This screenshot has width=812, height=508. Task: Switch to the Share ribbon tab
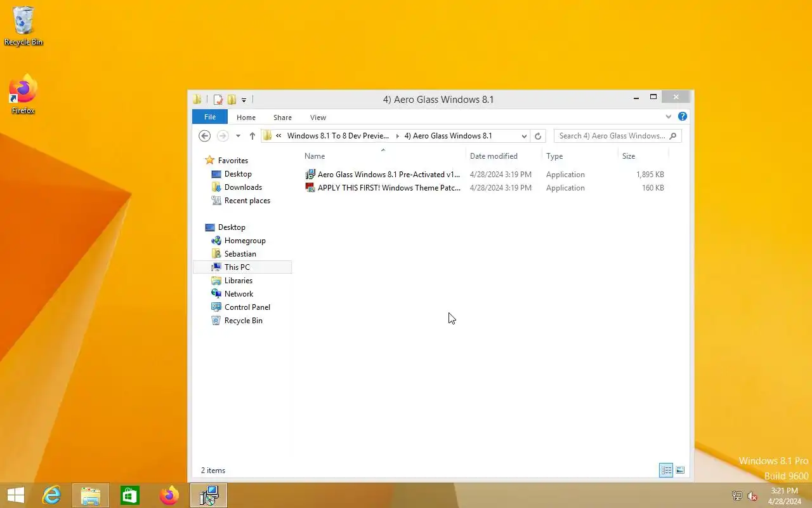pos(282,117)
